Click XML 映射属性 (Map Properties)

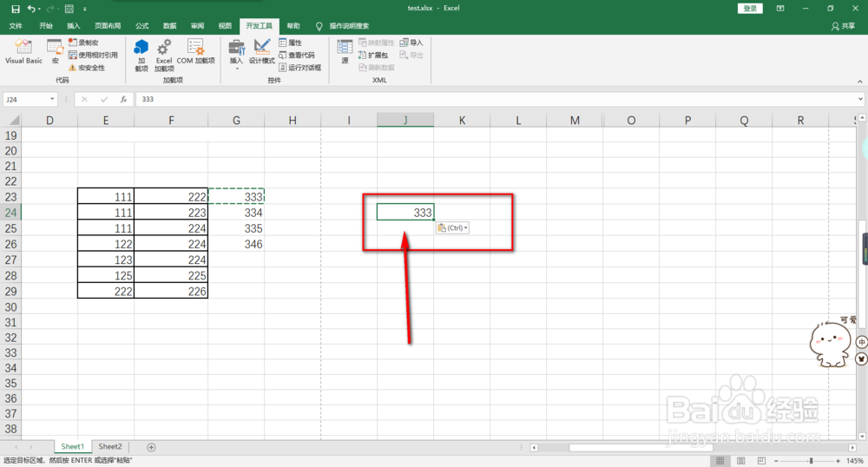pyautogui.click(x=377, y=43)
